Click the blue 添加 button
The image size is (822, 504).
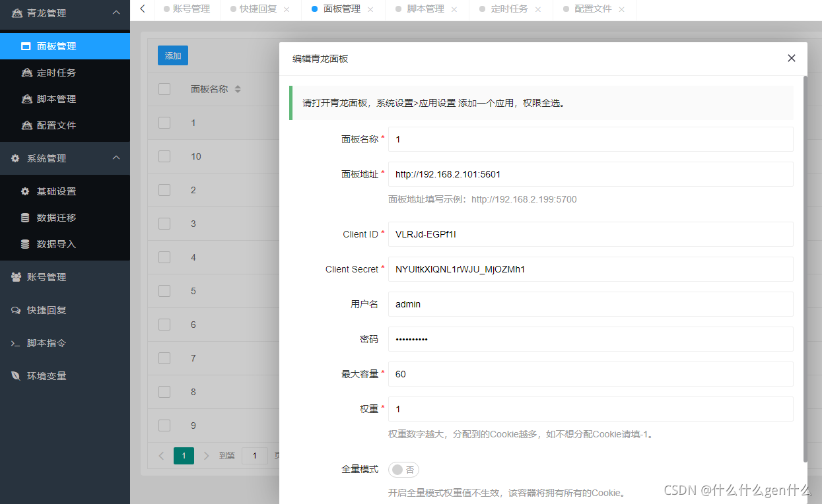point(173,56)
